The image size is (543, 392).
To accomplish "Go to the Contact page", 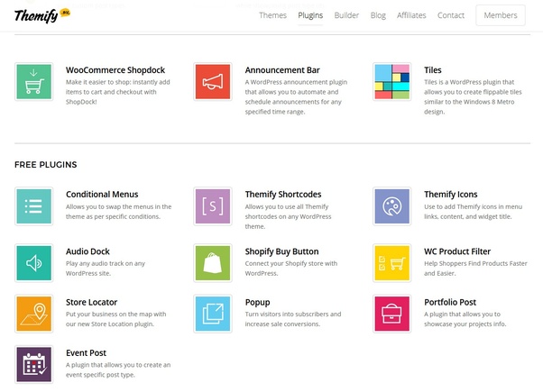I will coord(451,15).
